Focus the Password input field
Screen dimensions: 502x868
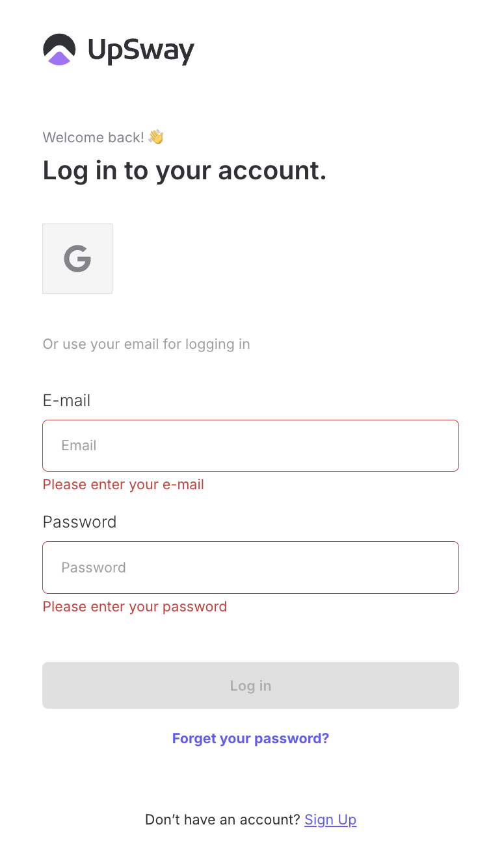click(x=250, y=567)
